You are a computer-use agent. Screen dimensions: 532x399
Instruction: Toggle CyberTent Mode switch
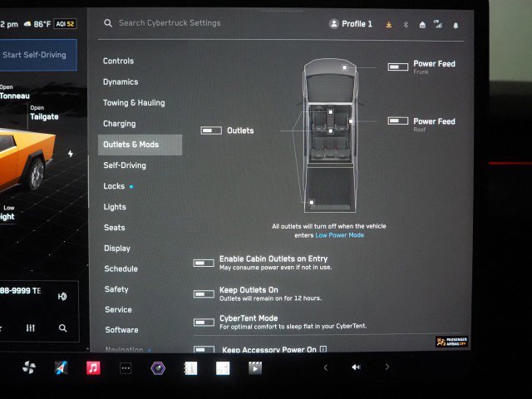click(x=204, y=322)
